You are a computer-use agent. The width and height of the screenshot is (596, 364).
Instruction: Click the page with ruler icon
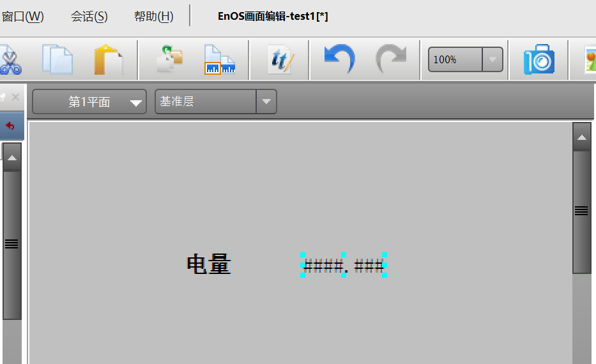coord(219,60)
